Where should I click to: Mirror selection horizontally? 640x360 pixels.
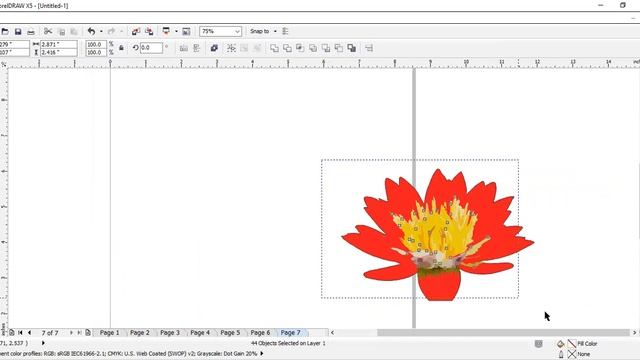click(x=184, y=48)
